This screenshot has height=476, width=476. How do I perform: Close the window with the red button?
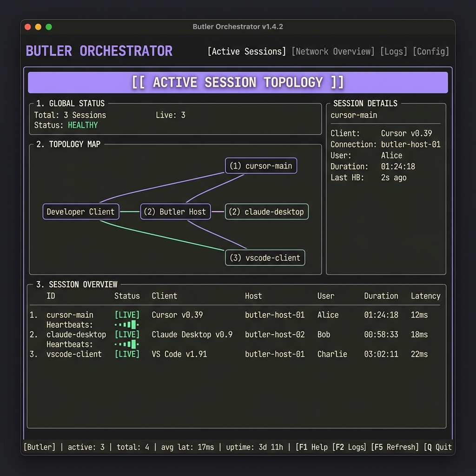[27, 27]
